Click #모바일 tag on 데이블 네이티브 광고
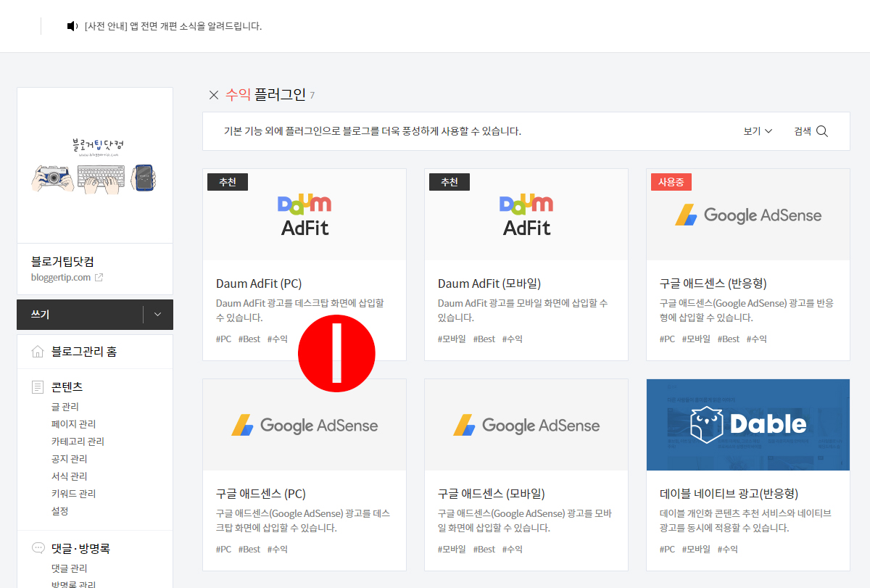Screen dimensions: 870x588 click(696, 549)
